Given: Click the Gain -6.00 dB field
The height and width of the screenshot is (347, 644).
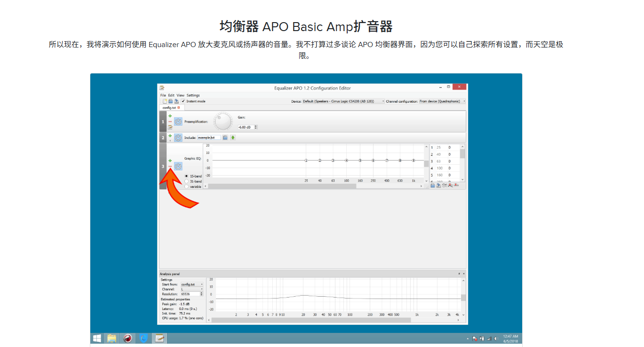Looking at the screenshot, I should click(x=245, y=127).
